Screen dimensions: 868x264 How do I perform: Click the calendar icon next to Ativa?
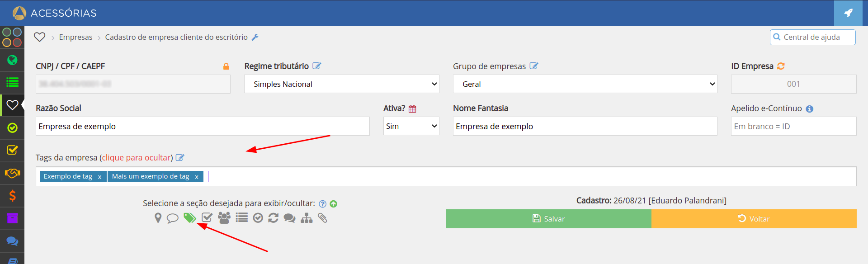click(x=412, y=108)
